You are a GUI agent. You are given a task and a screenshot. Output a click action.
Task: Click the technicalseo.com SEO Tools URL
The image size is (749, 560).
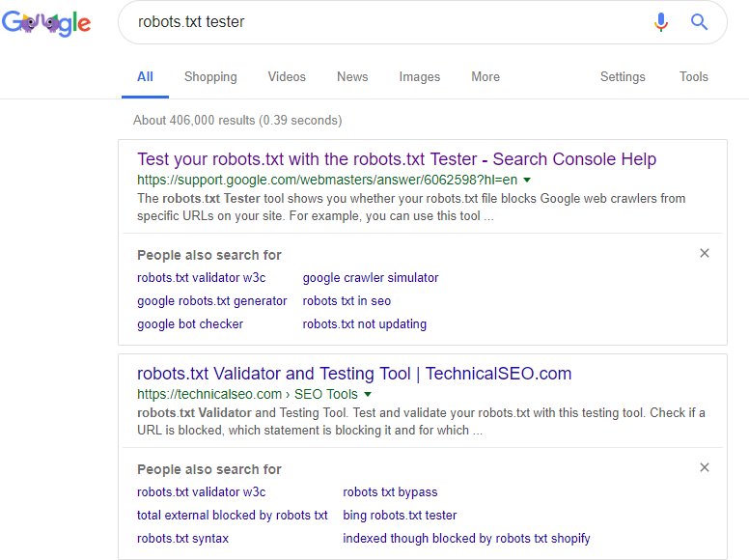pyautogui.click(x=247, y=394)
